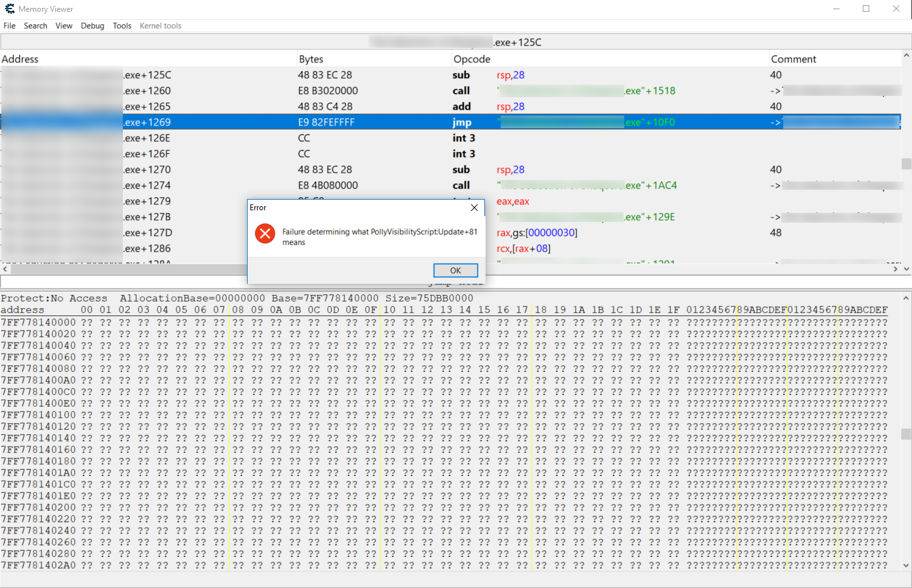Click the left arrow of the horizontal scrollbar
This screenshot has width=912, height=588.
[x=5, y=269]
